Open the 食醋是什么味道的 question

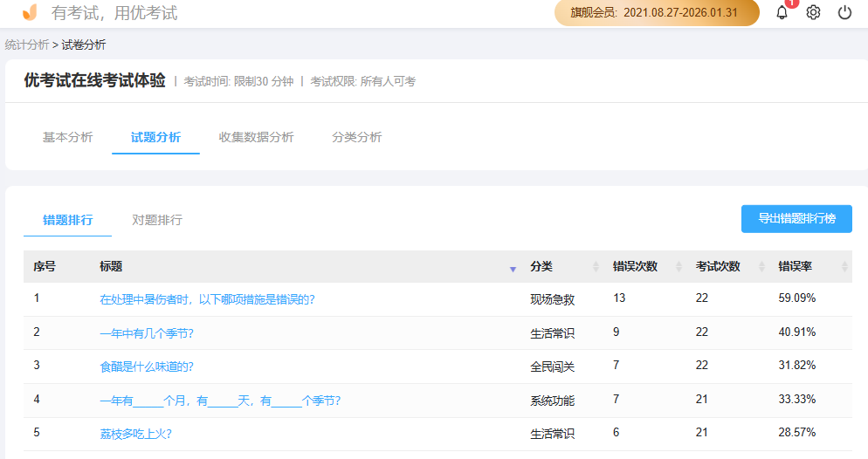tap(147, 367)
